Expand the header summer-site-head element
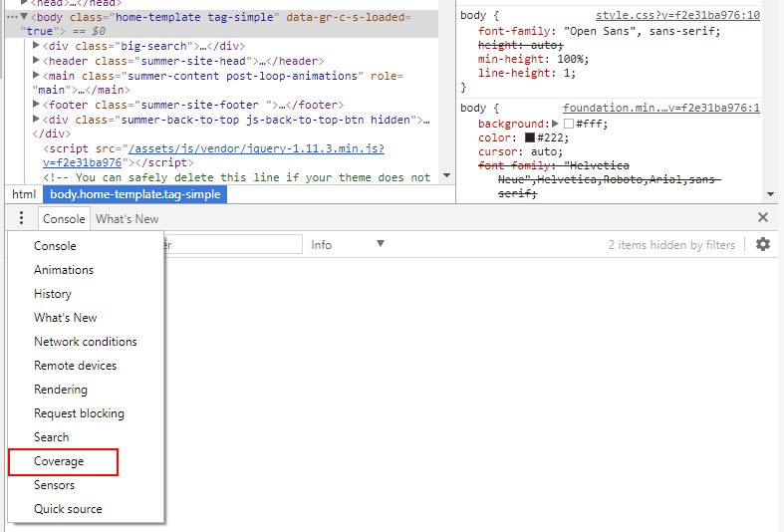784x532 pixels. [x=36, y=61]
